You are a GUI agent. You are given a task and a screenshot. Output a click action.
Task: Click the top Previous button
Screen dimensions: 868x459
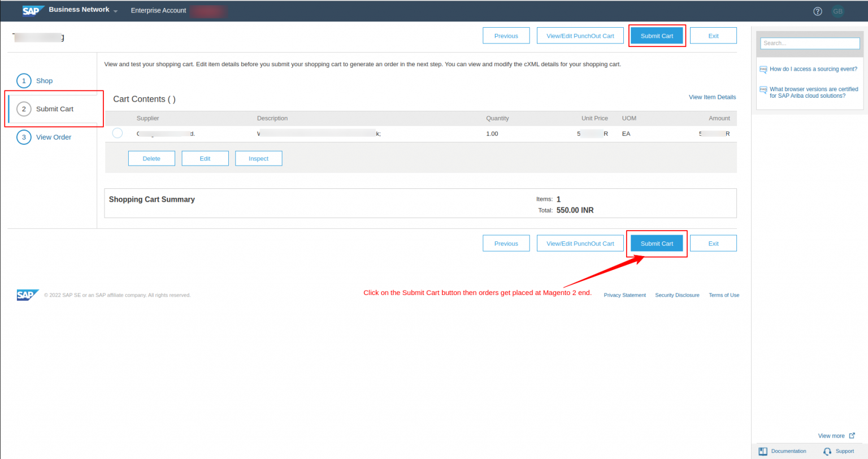pos(506,36)
